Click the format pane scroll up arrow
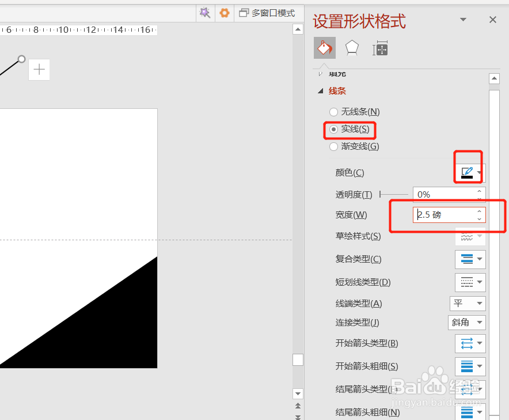This screenshot has width=509, height=420. pyautogui.click(x=494, y=78)
